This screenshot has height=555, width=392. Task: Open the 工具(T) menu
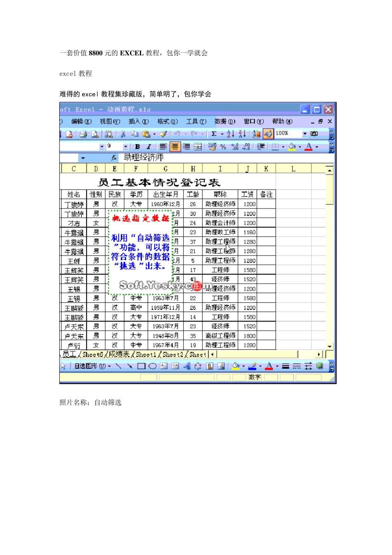click(x=196, y=121)
